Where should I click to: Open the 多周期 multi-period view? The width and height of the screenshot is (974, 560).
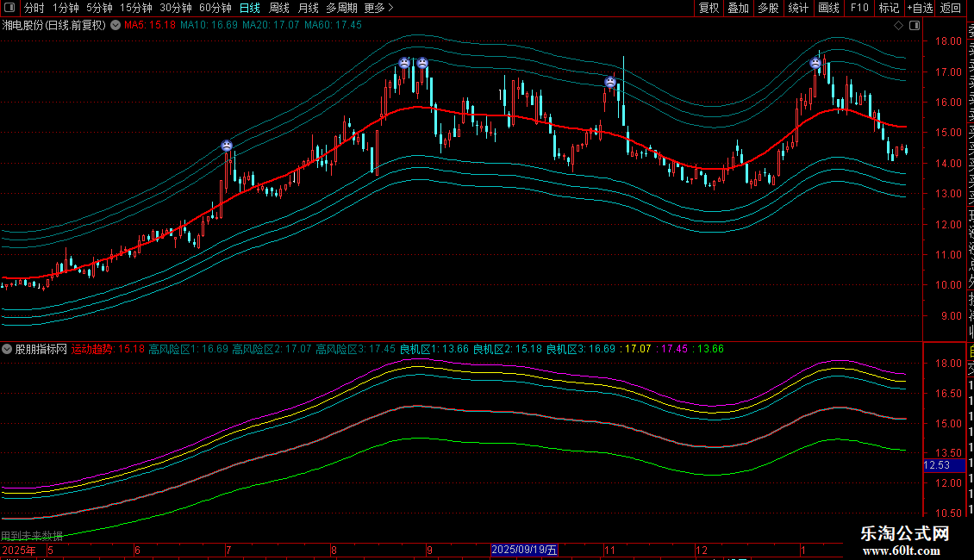pyautogui.click(x=341, y=8)
